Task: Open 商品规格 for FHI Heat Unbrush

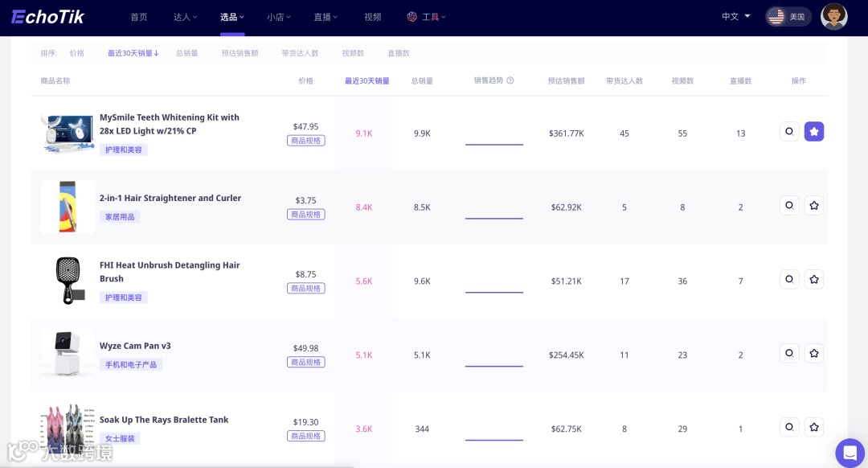Action: point(306,289)
